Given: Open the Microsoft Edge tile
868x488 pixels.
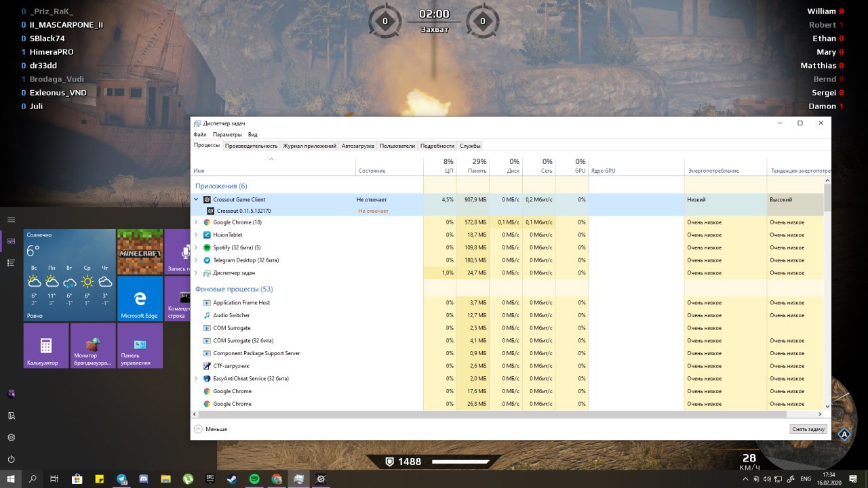Looking at the screenshot, I should coord(140,298).
